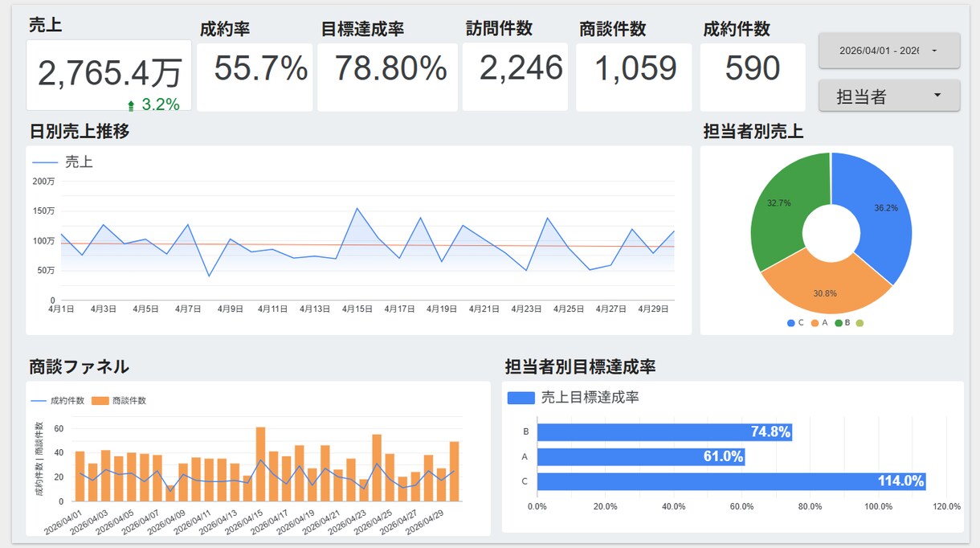The height and width of the screenshot is (548, 980).
Task: Click the C bar showing 114.0%
Action: pos(731,481)
